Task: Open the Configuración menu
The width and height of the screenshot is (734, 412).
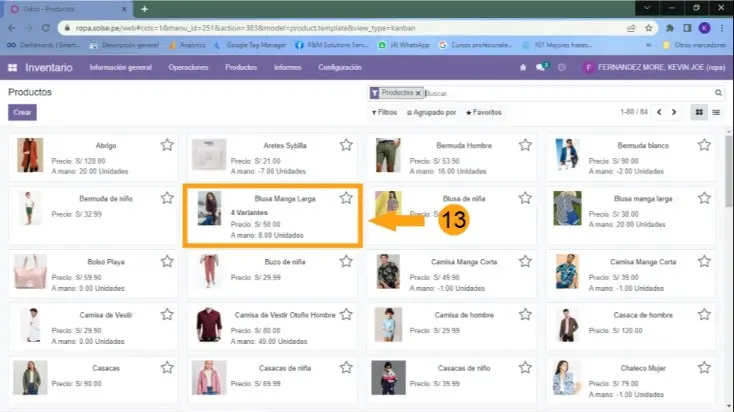Action: click(x=339, y=67)
